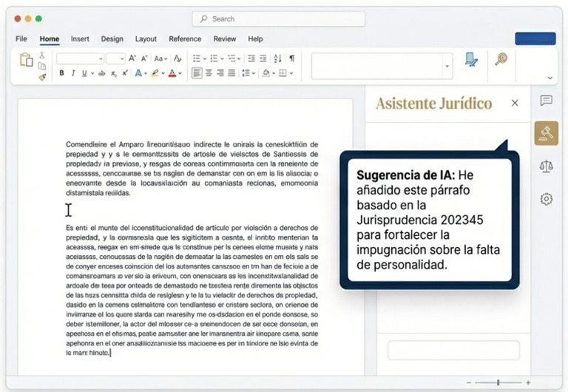
Task: Activate the Format Painter brush
Action: pyautogui.click(x=42, y=77)
